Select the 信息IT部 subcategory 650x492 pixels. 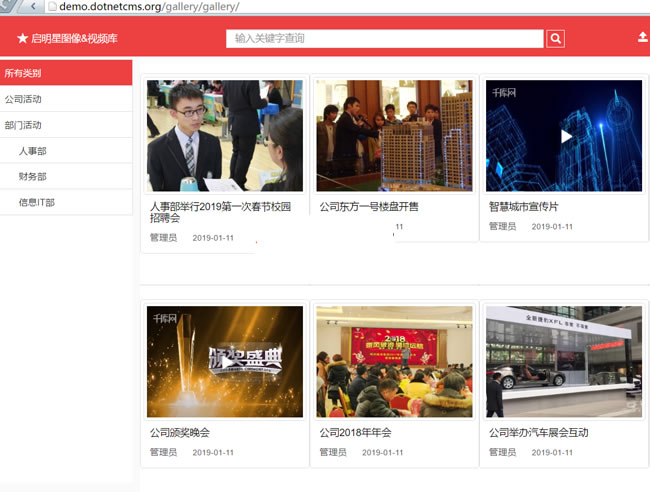(37, 203)
